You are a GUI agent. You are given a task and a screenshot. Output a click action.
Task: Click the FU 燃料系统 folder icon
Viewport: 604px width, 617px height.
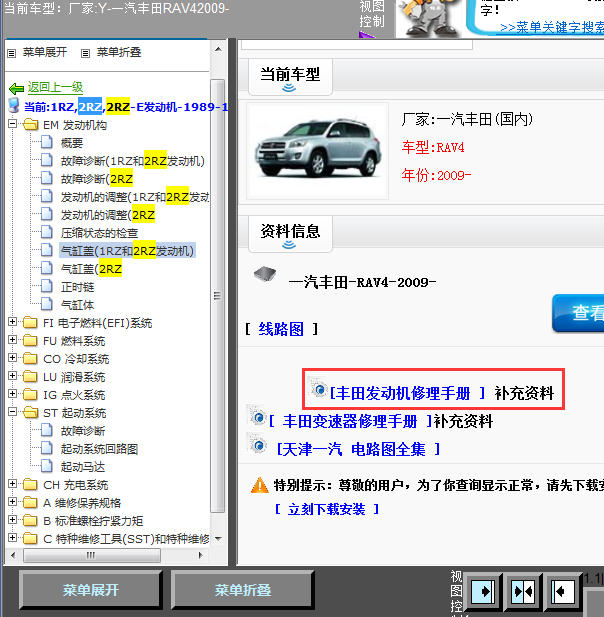pyautogui.click(x=30, y=341)
